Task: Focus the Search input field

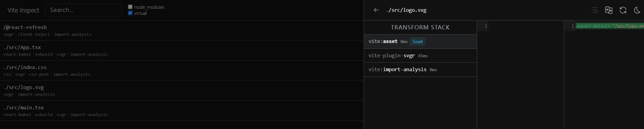Action: click(x=84, y=10)
